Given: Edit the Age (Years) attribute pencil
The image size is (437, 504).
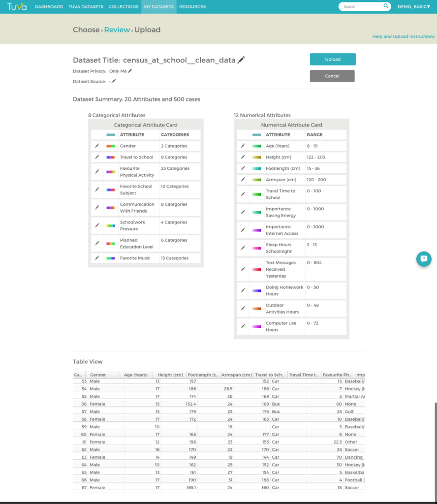Looking at the screenshot, I should coord(243,146).
